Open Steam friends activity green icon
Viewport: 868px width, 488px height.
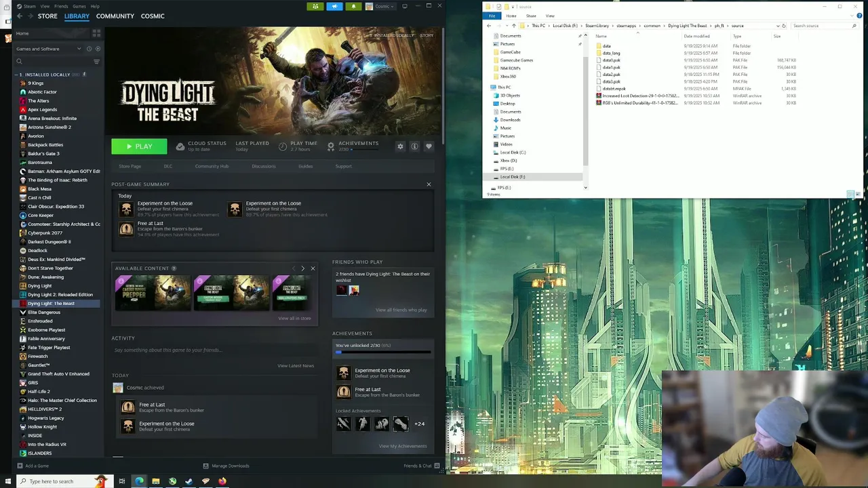tap(315, 6)
